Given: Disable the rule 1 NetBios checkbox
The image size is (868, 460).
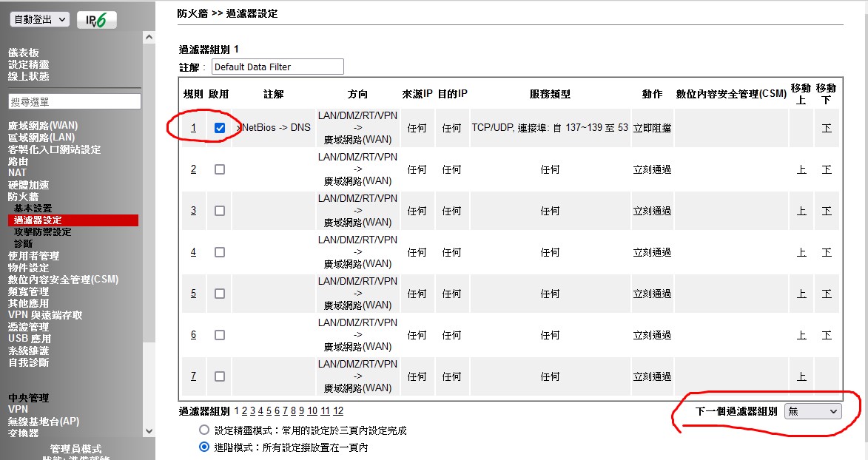Looking at the screenshot, I should point(220,128).
